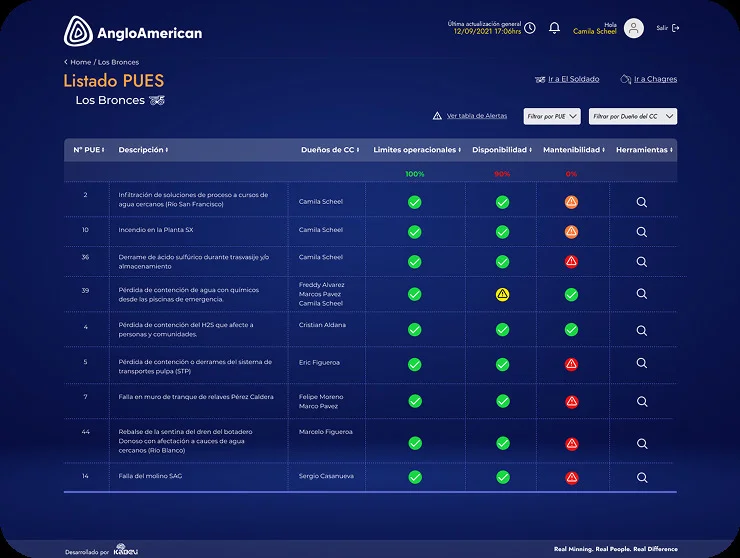Select owner 'Freddy Alvarez'

click(321, 285)
